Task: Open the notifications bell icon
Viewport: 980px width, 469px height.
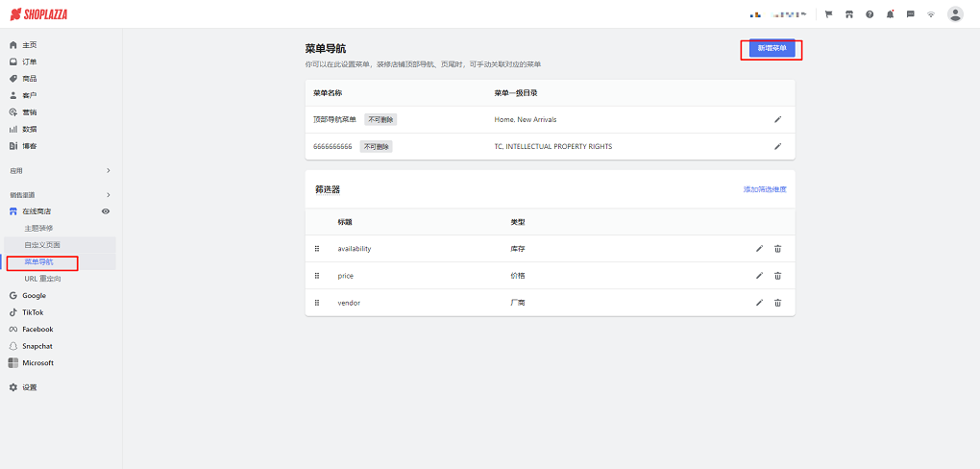Action: point(890,14)
